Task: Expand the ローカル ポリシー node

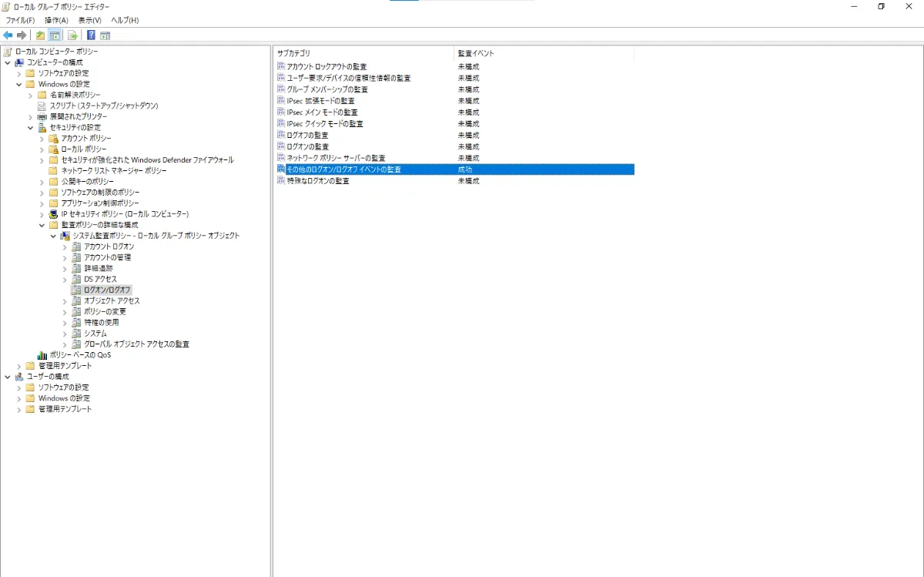Action: [x=42, y=149]
